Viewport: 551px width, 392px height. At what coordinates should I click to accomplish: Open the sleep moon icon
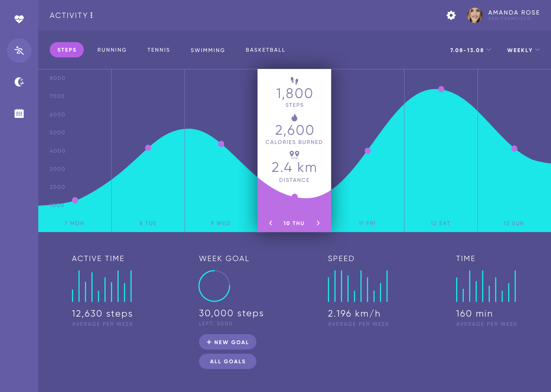tap(19, 82)
